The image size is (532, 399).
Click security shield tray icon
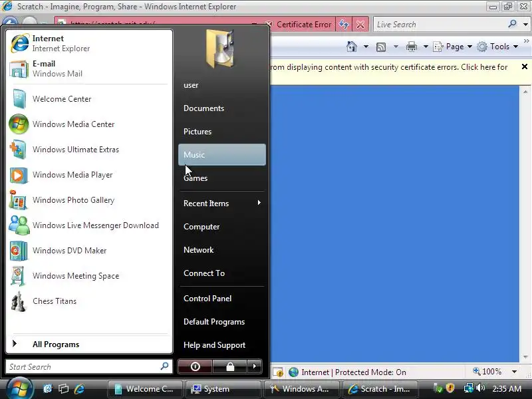[x=450, y=388]
